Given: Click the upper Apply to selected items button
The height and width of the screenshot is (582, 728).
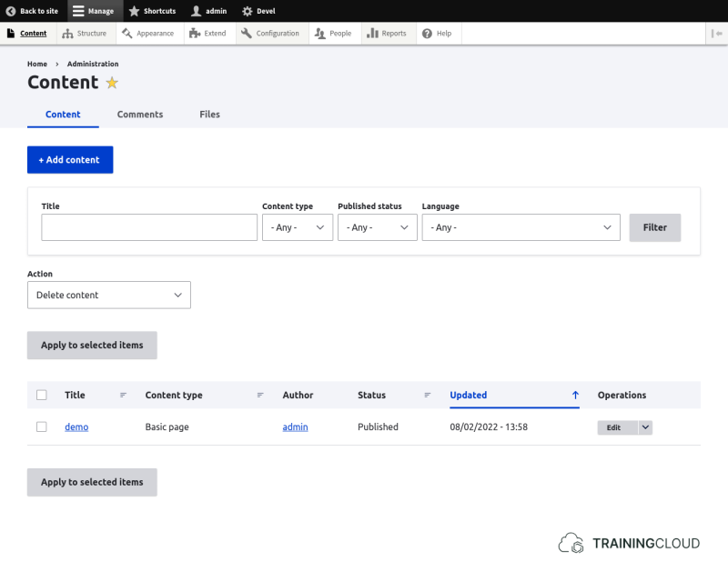Looking at the screenshot, I should point(92,345).
